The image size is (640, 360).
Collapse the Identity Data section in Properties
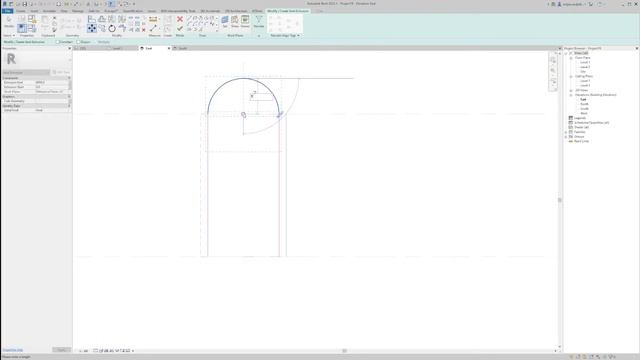[x=69, y=106]
